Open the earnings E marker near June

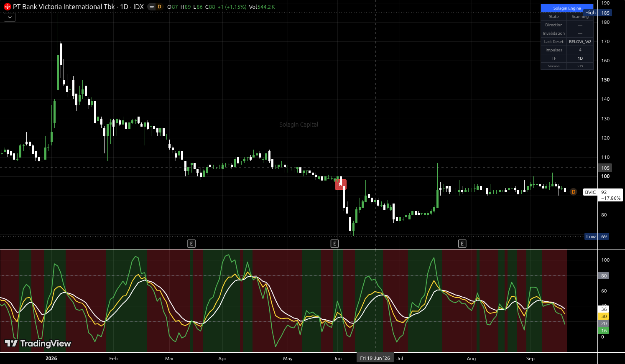point(334,244)
